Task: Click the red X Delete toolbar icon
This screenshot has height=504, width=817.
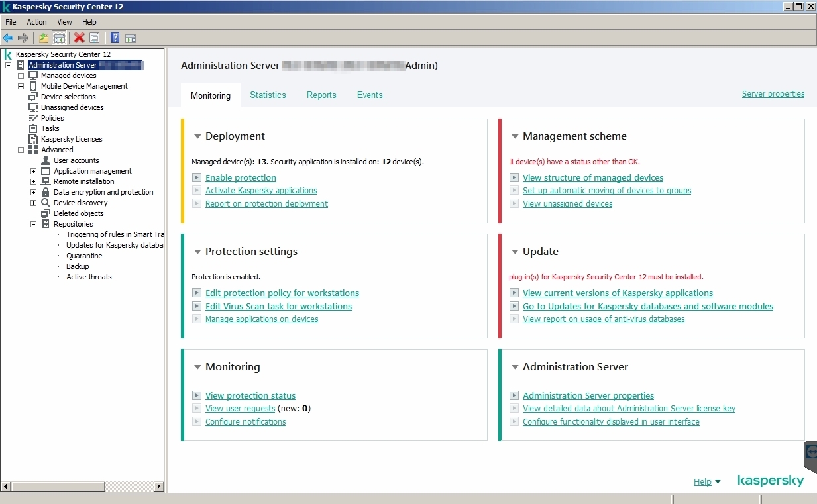Action: pos(80,38)
